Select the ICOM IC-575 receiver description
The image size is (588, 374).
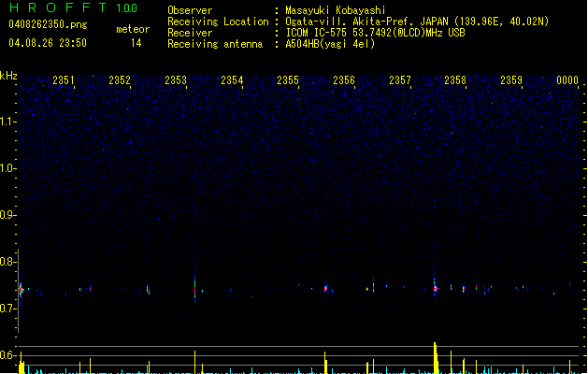[376, 33]
